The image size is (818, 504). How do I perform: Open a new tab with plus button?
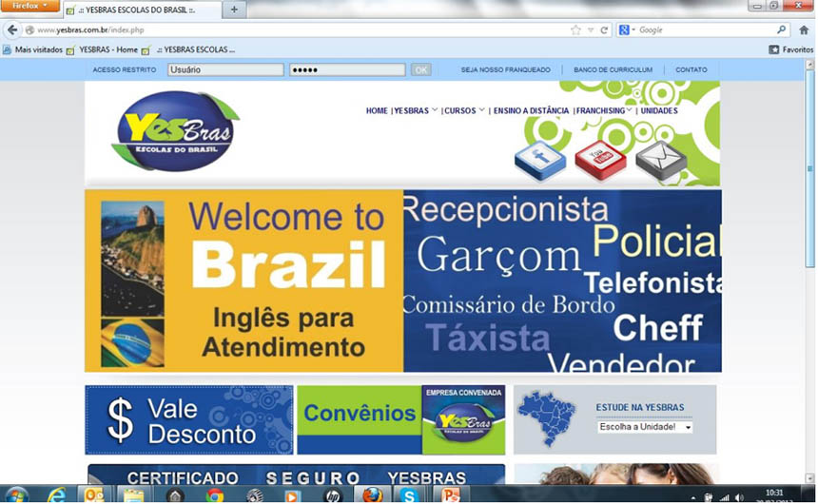pyautogui.click(x=234, y=10)
